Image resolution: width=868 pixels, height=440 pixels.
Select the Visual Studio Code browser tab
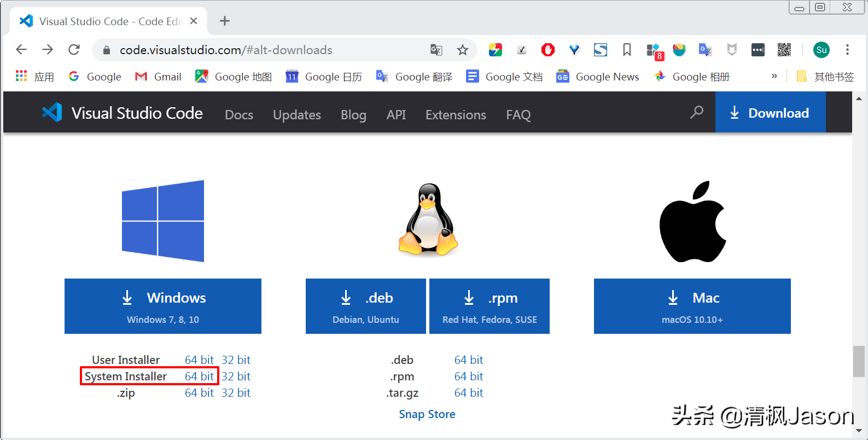click(108, 21)
